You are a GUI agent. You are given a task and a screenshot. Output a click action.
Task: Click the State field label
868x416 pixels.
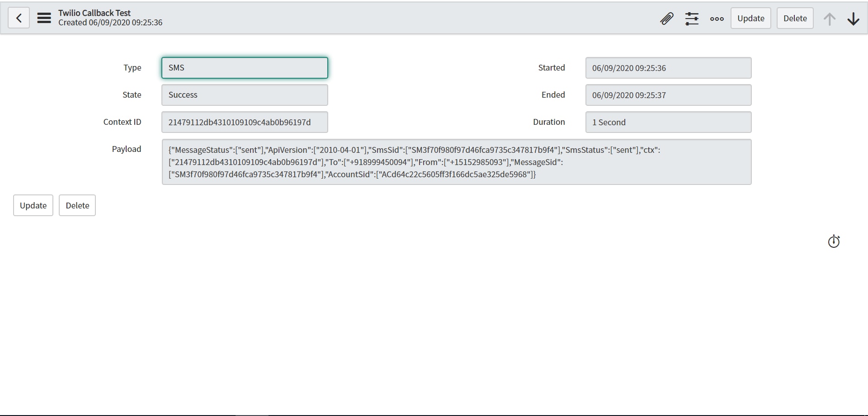click(x=132, y=95)
